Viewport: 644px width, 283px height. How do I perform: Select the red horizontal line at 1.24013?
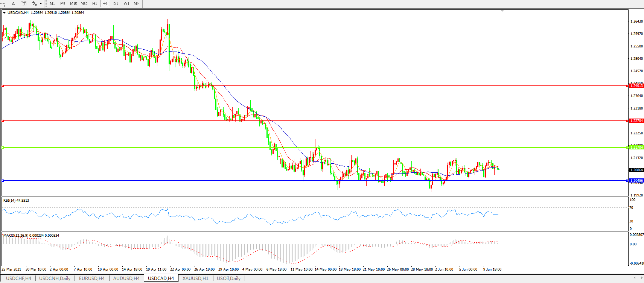[x=301, y=86]
